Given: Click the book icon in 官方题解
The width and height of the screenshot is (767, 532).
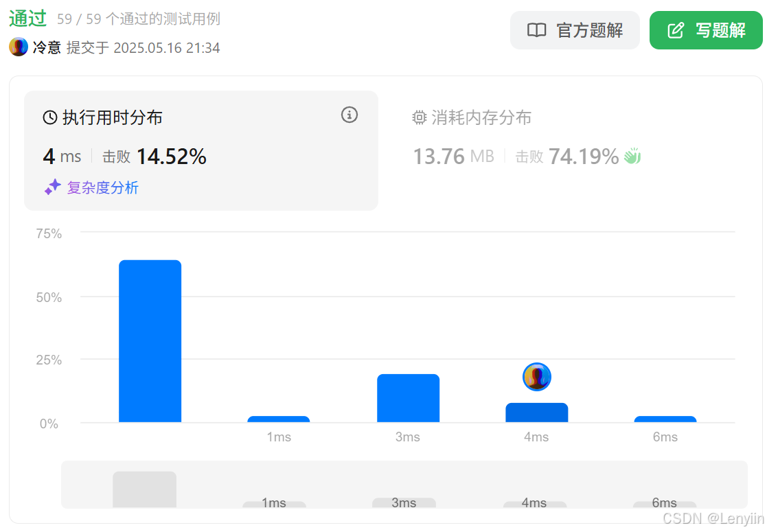Looking at the screenshot, I should click(x=536, y=30).
